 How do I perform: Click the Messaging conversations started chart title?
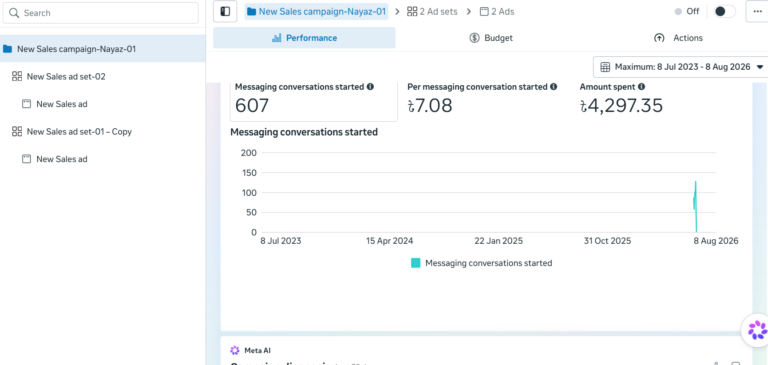point(304,132)
